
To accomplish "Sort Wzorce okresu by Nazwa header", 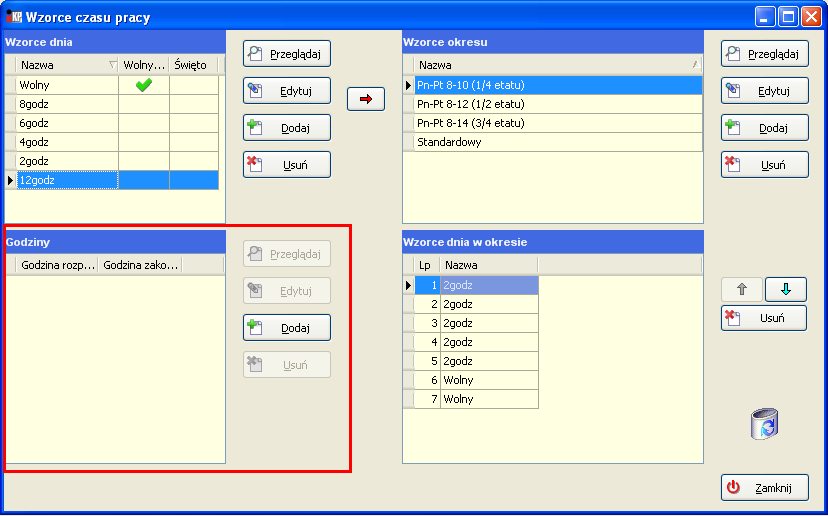I will coord(558,65).
